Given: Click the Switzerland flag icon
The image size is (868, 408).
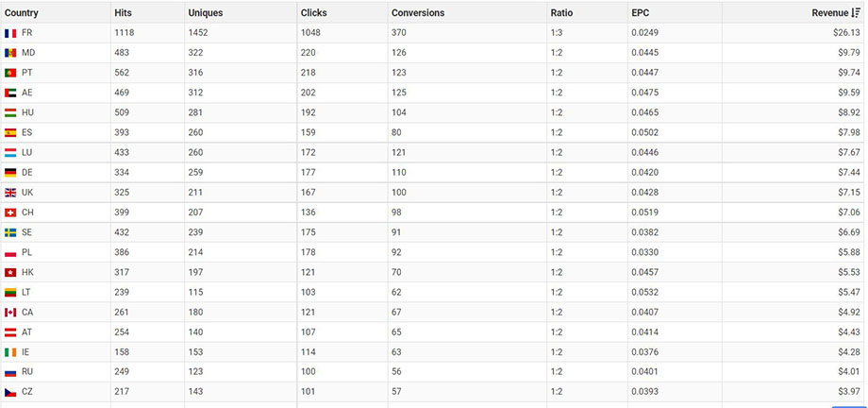Looking at the screenshot, I should pos(10,212).
